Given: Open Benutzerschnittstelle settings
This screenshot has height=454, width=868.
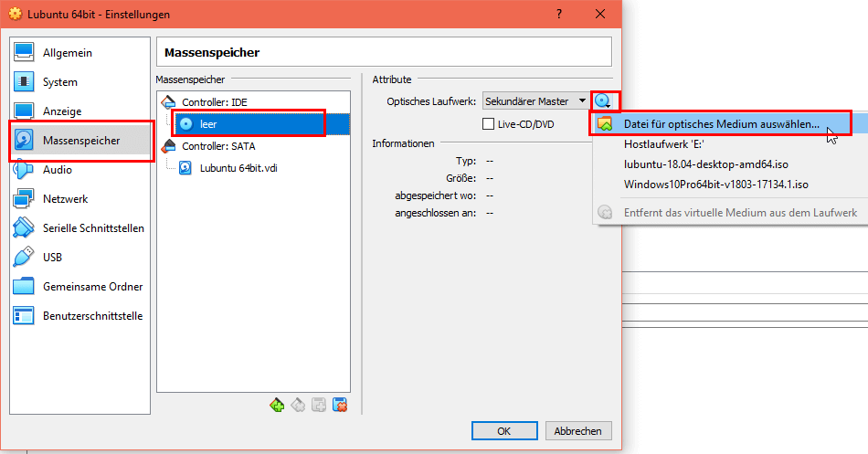Looking at the screenshot, I should pos(79,316).
